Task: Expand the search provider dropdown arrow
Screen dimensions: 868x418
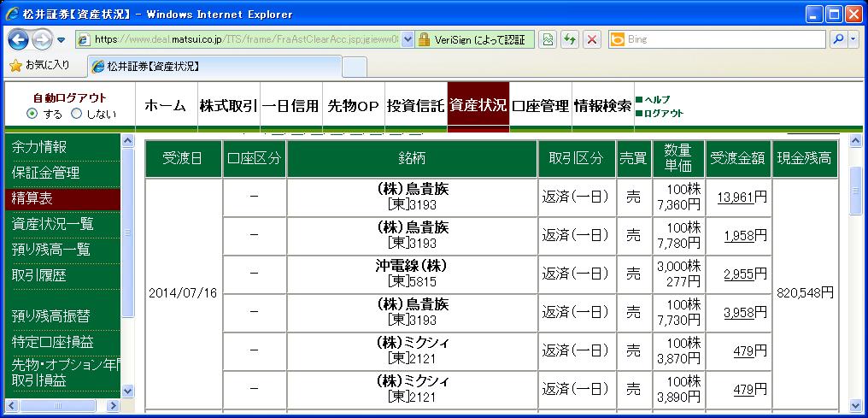Action: [x=853, y=39]
